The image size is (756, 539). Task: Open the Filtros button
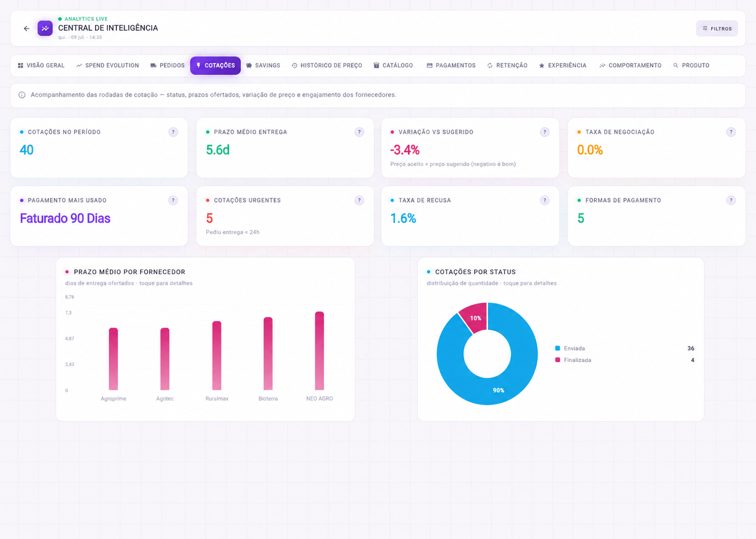717,29
